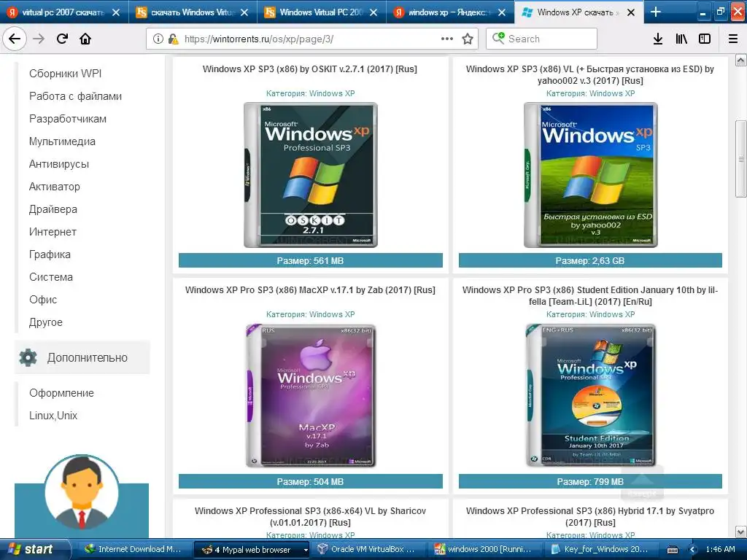The width and height of the screenshot is (747, 560).
Task: Open 'Другое' sidebar category
Action: pyautogui.click(x=46, y=322)
